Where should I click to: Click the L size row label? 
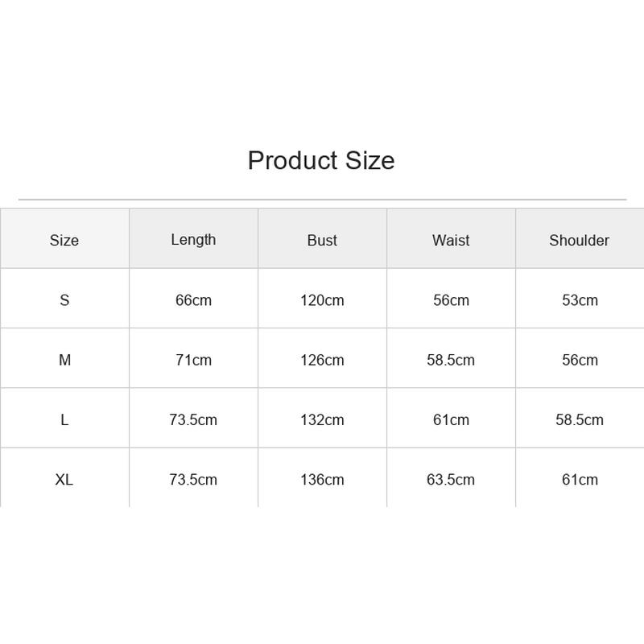[x=64, y=420]
